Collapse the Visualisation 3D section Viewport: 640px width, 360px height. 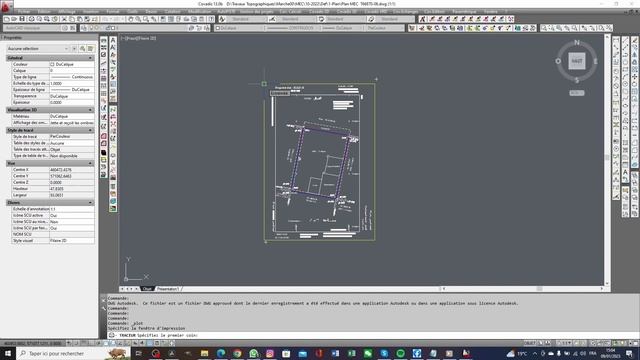[91, 110]
